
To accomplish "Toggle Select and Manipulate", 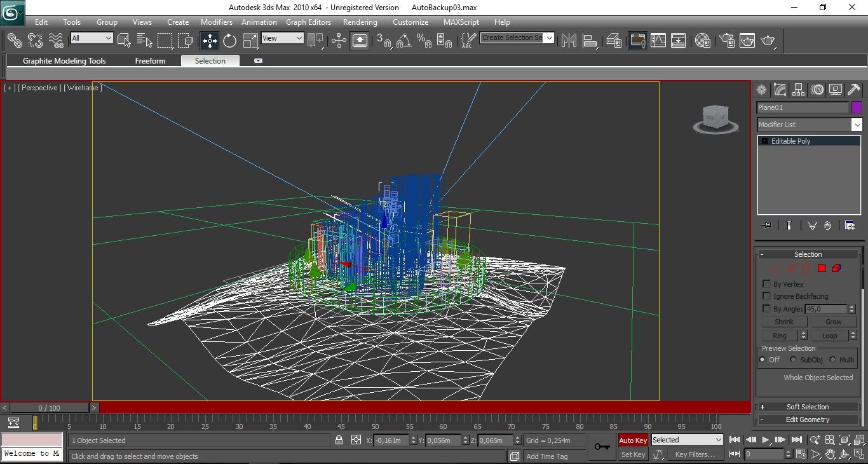I will [339, 41].
